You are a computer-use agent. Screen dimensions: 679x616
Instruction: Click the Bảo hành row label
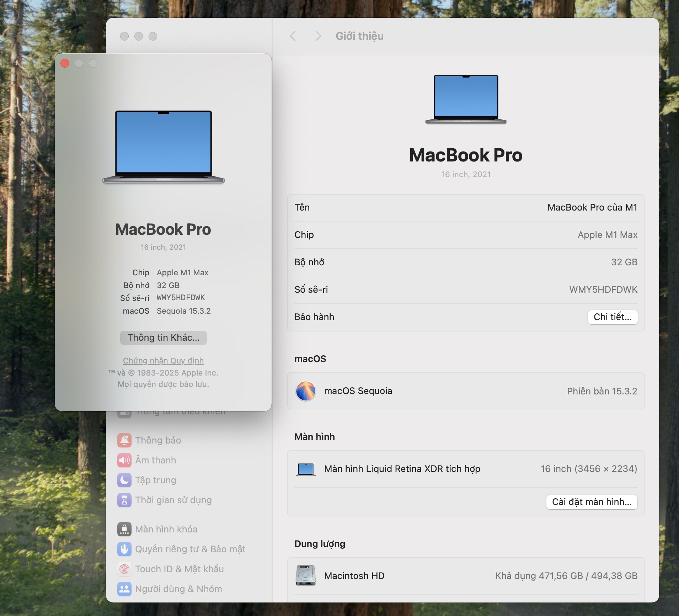[314, 317]
